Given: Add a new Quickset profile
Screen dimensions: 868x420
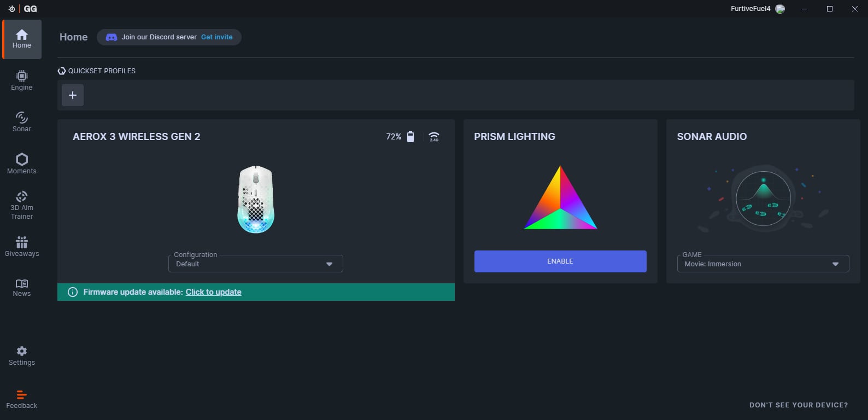Looking at the screenshot, I should 73,95.
